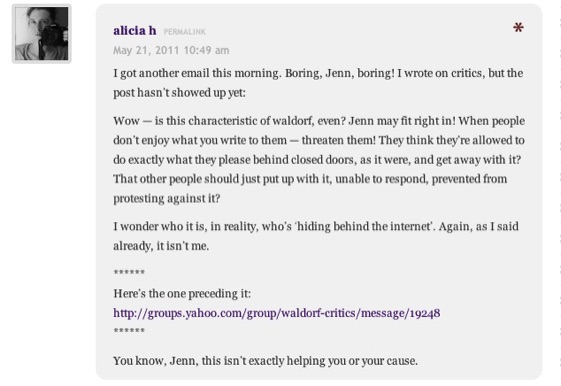Click the 'I got another email this morning' sentence
561x386 pixels.
tap(197, 73)
